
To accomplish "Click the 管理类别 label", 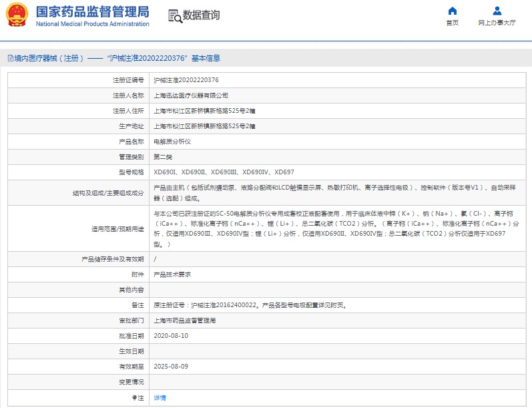I will point(131,157).
